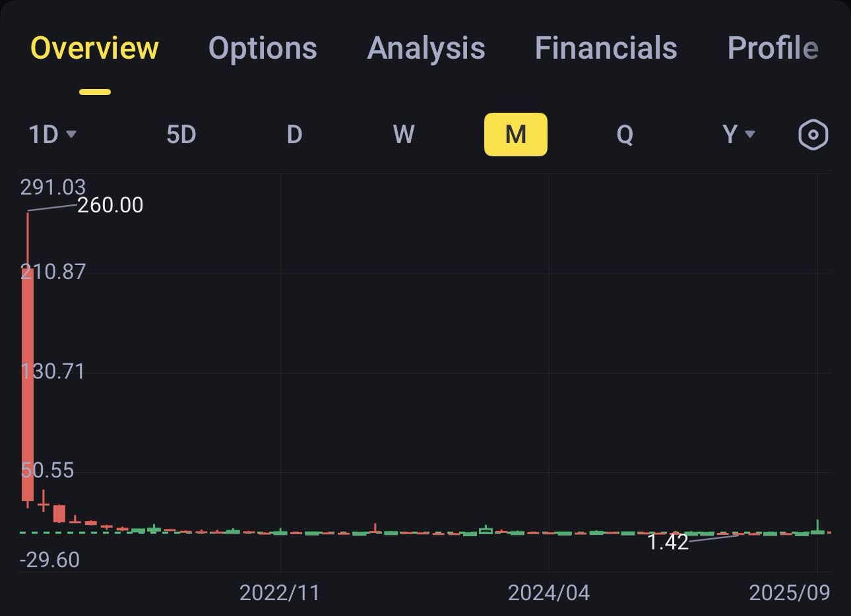Image resolution: width=851 pixels, height=616 pixels.
Task: Open the chart settings hexagon icon
Action: click(813, 135)
